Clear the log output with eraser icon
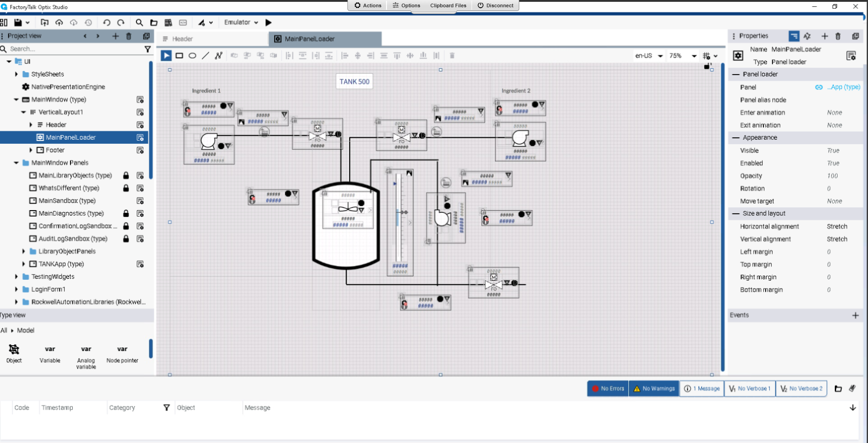The height and width of the screenshot is (443, 868). tap(852, 388)
